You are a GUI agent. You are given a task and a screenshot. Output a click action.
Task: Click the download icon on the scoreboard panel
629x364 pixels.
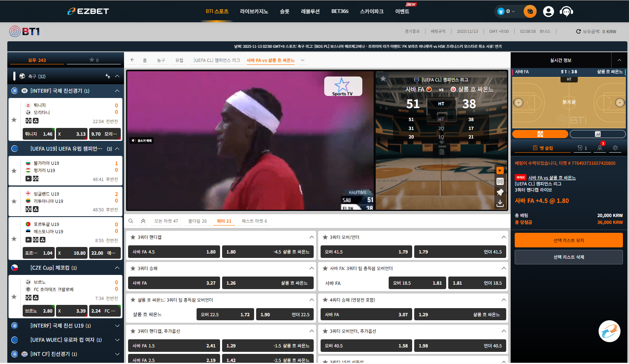(500, 203)
